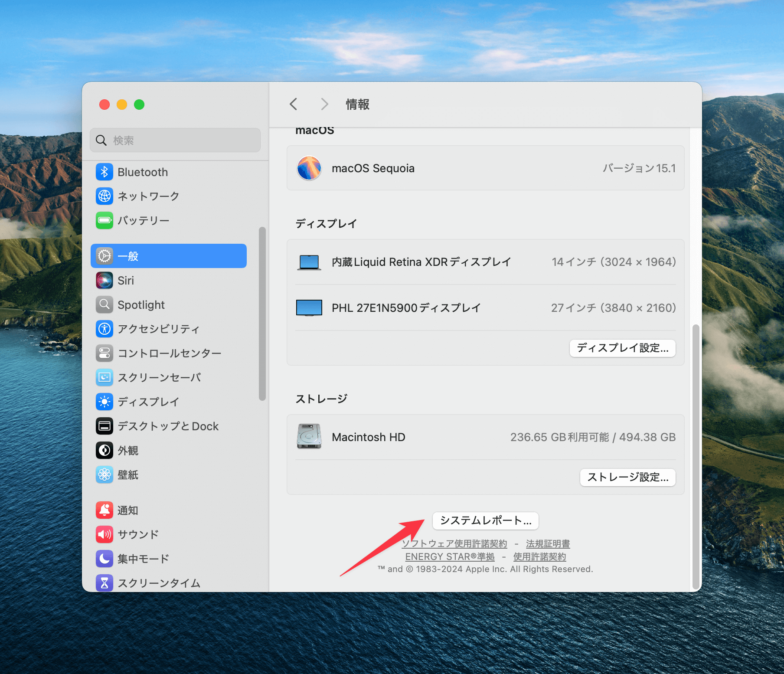Click the バージョン15.1 value
Viewport: 784px width, 674px height.
[x=639, y=168]
